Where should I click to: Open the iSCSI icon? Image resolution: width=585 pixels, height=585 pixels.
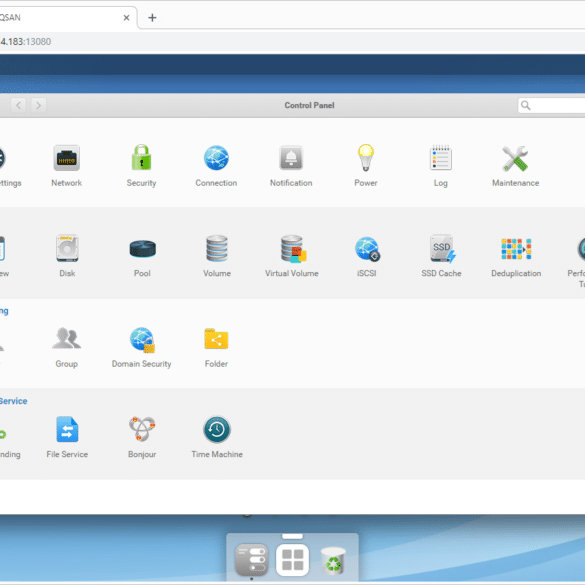click(367, 249)
